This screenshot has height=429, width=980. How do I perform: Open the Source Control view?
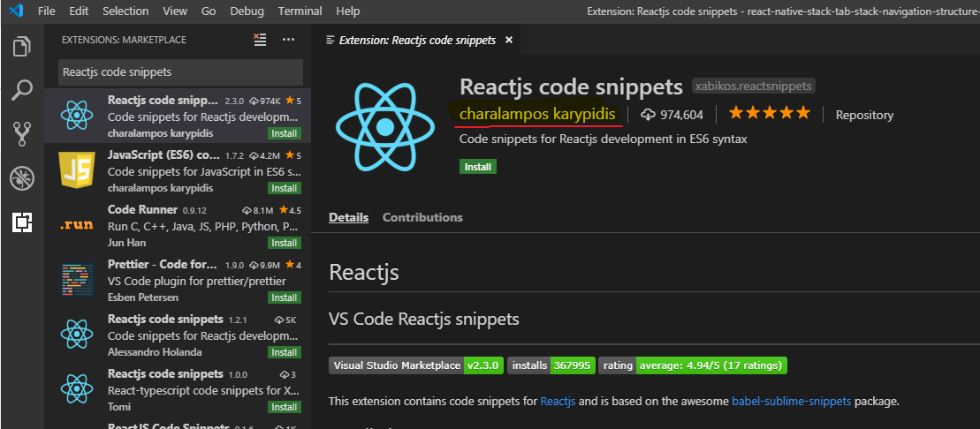22,133
